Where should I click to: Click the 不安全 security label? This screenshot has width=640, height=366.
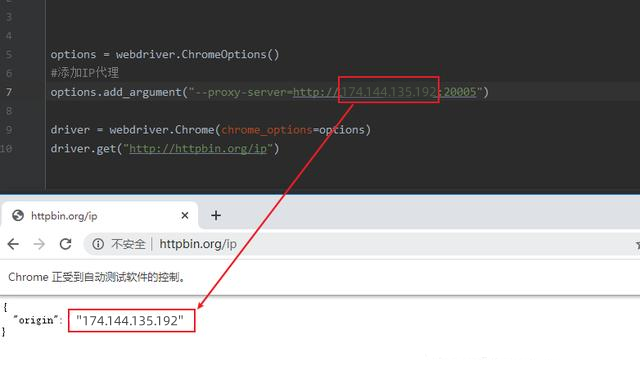coord(128,244)
